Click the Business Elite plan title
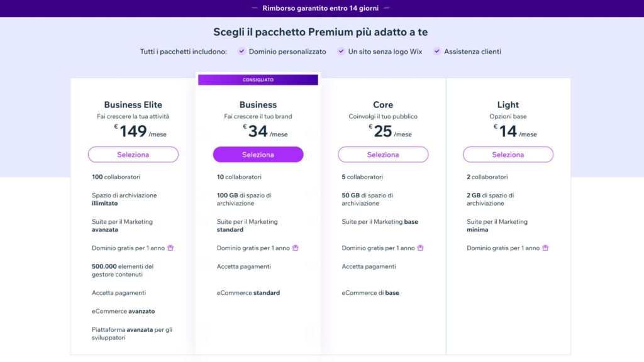Screen dimensions: 644x362 tap(133, 105)
